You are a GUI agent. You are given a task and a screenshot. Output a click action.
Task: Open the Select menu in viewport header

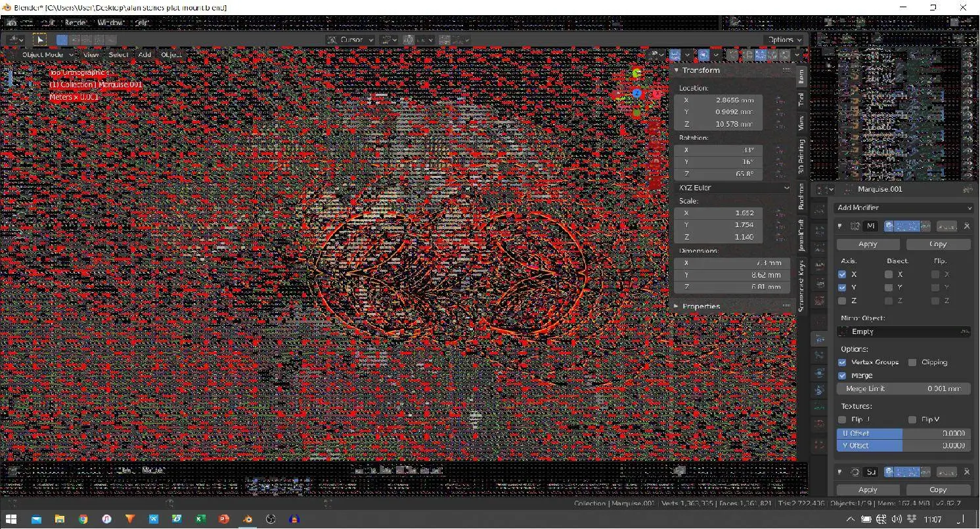click(x=119, y=54)
